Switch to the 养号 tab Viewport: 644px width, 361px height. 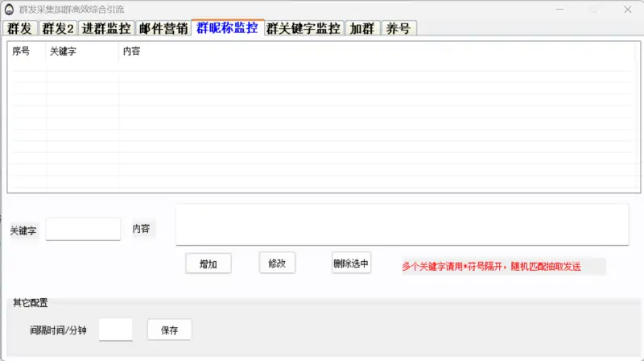point(398,28)
